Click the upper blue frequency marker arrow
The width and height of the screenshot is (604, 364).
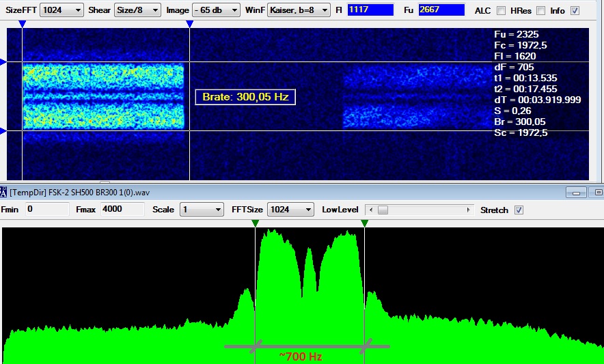click(x=3, y=61)
